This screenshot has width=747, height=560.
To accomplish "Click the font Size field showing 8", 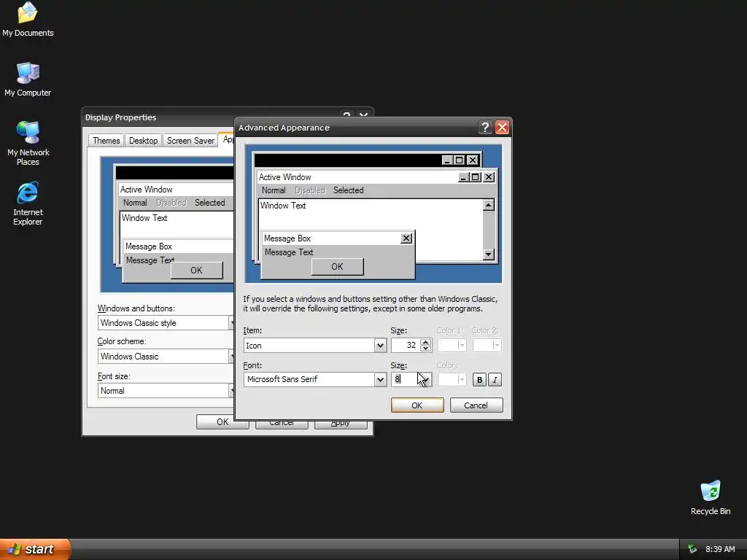I will coord(406,379).
